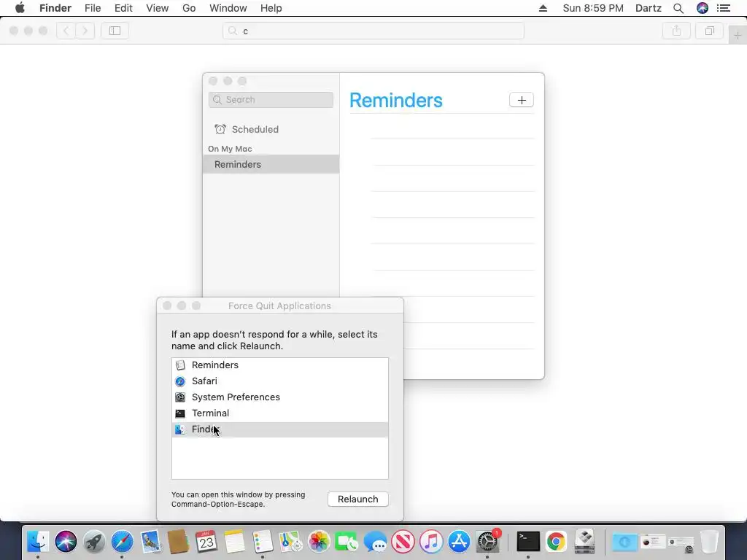747x560 pixels.
Task: Open App Store icon in dock
Action: (x=460, y=542)
